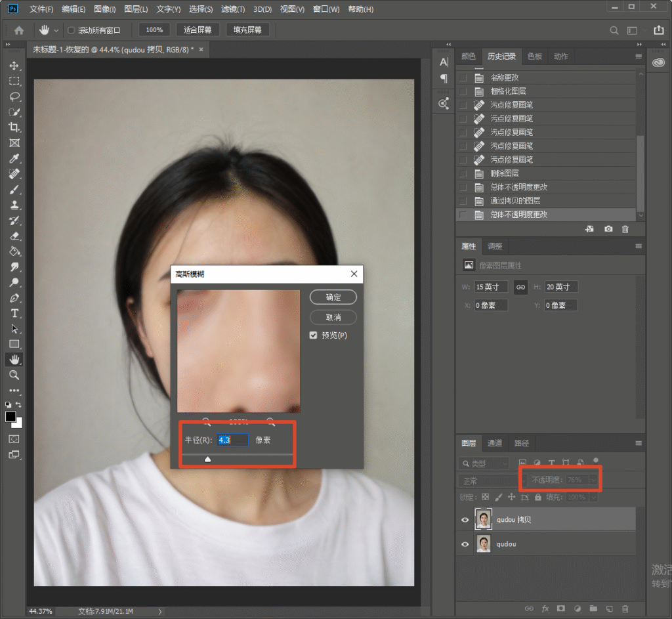The width and height of the screenshot is (672, 619).
Task: Delete layer using Layers panel trash icon
Action: click(625, 608)
